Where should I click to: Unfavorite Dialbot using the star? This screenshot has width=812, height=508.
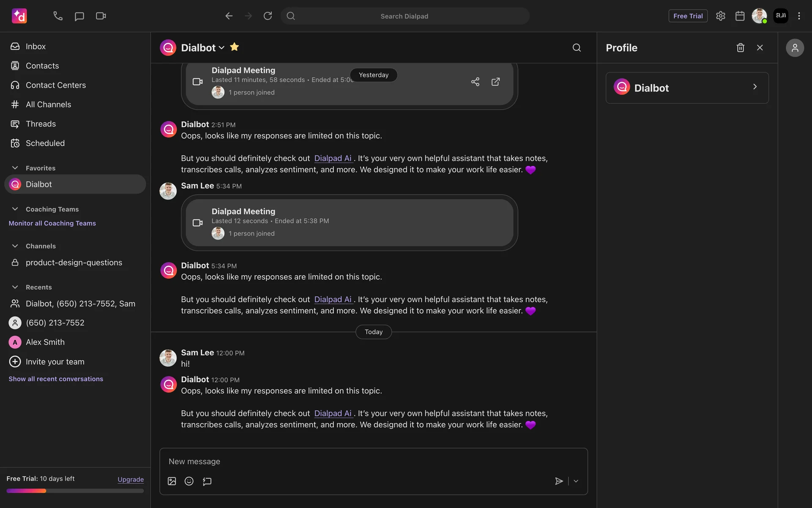click(x=234, y=47)
